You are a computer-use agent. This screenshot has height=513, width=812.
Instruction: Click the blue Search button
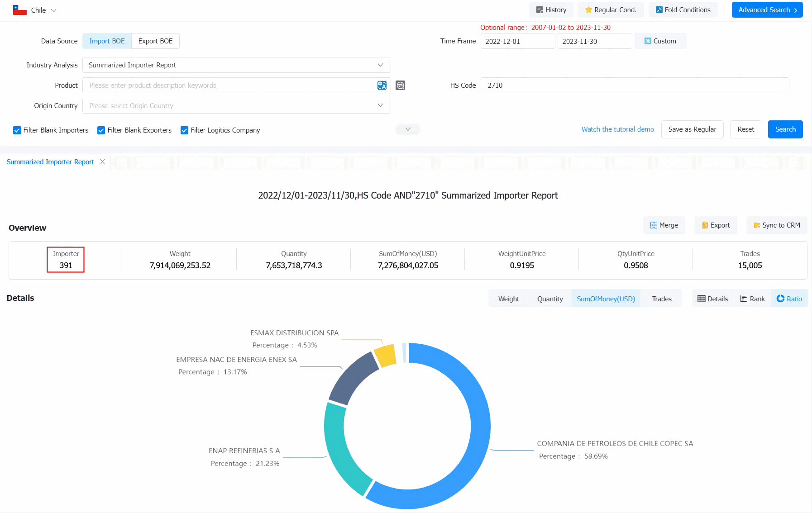[785, 129]
